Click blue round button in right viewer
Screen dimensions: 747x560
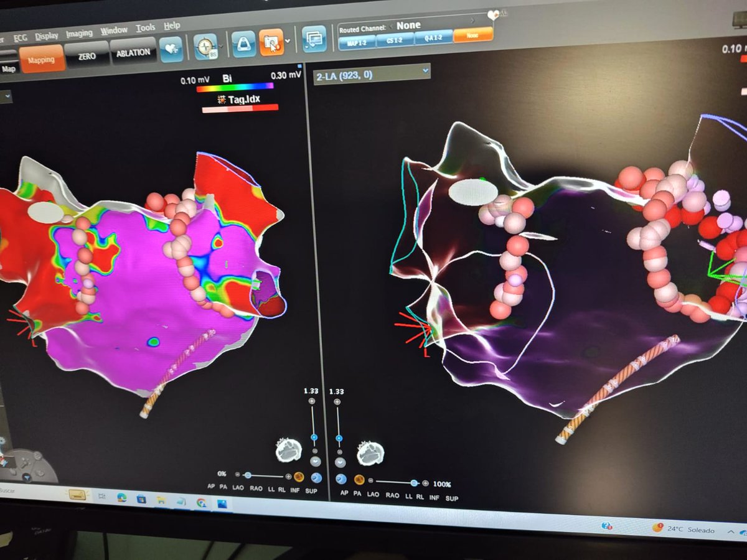point(341,479)
